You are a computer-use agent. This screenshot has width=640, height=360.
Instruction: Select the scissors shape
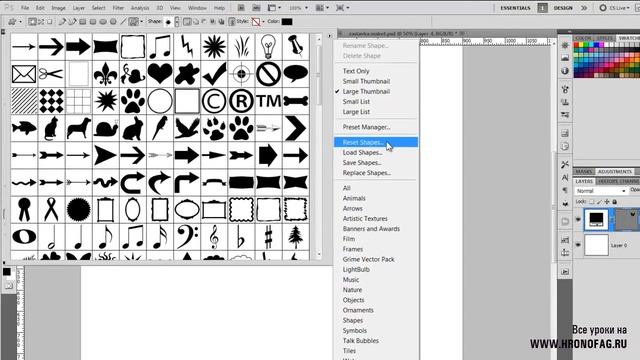coord(51,74)
